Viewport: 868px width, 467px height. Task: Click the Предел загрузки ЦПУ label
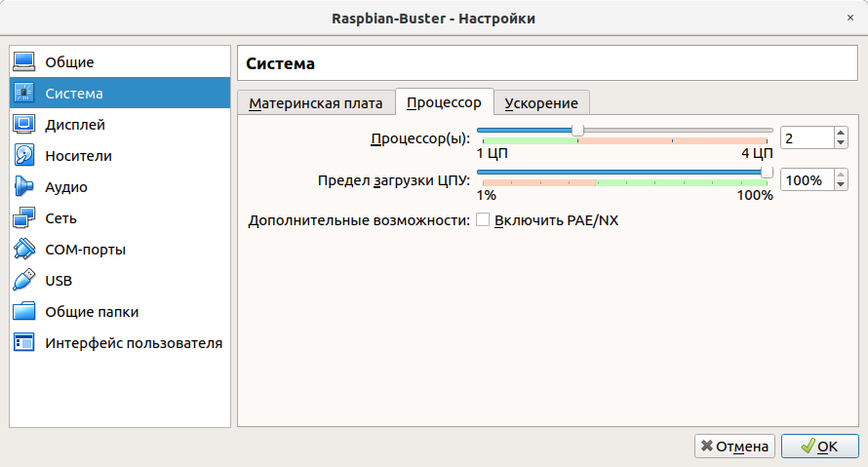[394, 180]
